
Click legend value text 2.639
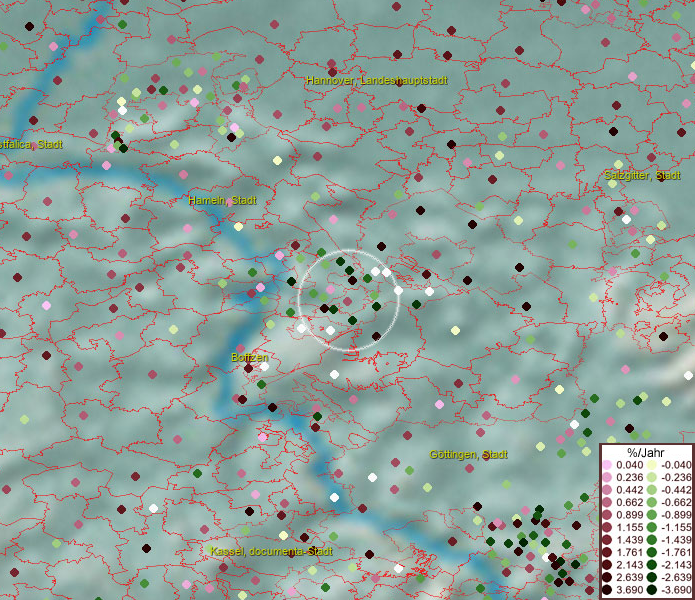pos(629,577)
